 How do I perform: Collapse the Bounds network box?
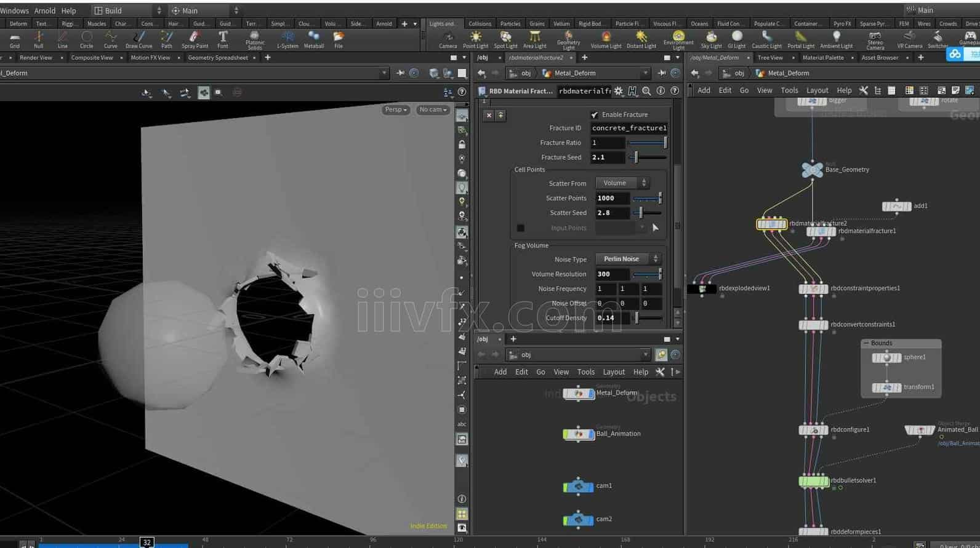[x=867, y=343]
